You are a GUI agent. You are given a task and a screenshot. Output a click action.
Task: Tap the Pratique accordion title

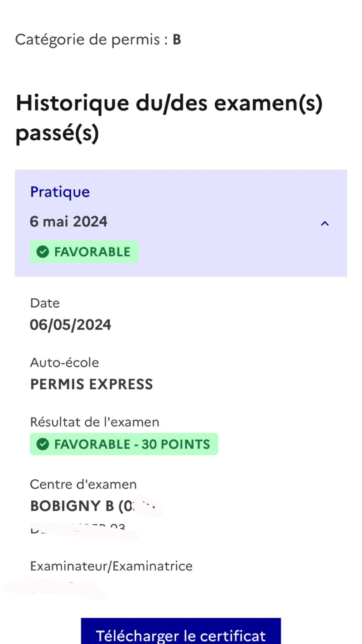pyautogui.click(x=60, y=192)
